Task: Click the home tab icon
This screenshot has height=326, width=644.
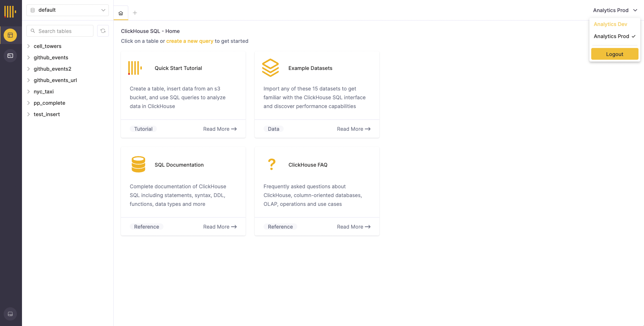Action: (121, 13)
